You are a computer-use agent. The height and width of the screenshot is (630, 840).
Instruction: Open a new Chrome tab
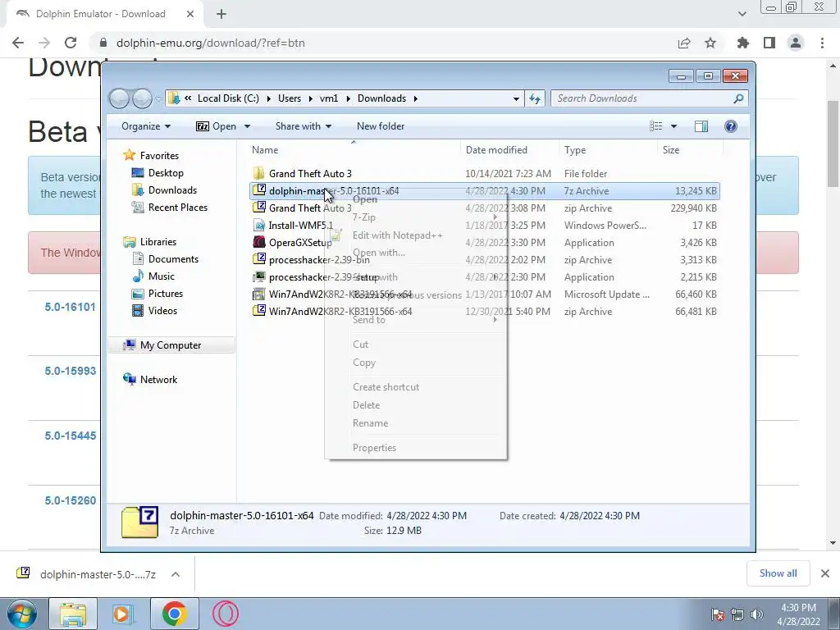[x=221, y=14]
